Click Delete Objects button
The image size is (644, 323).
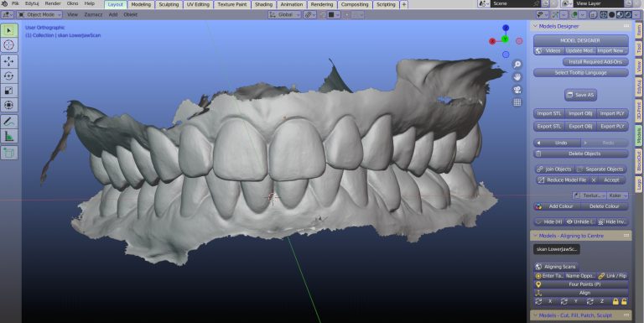581,154
